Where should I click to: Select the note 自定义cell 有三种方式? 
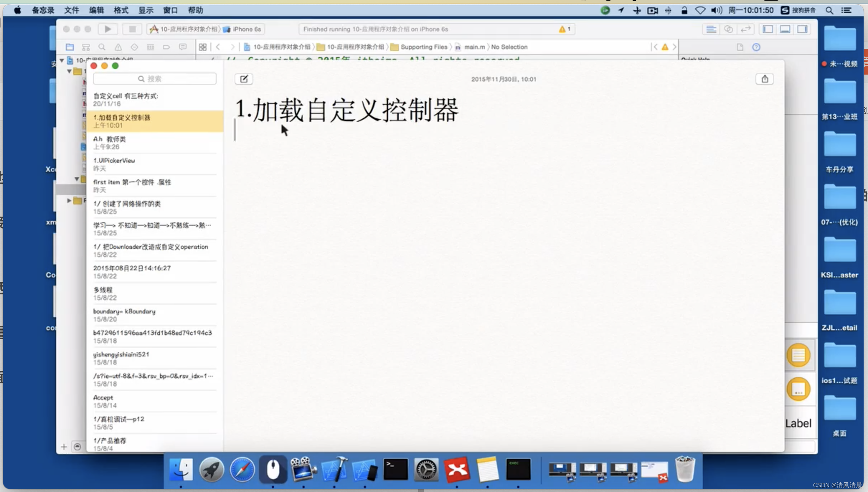tap(155, 100)
